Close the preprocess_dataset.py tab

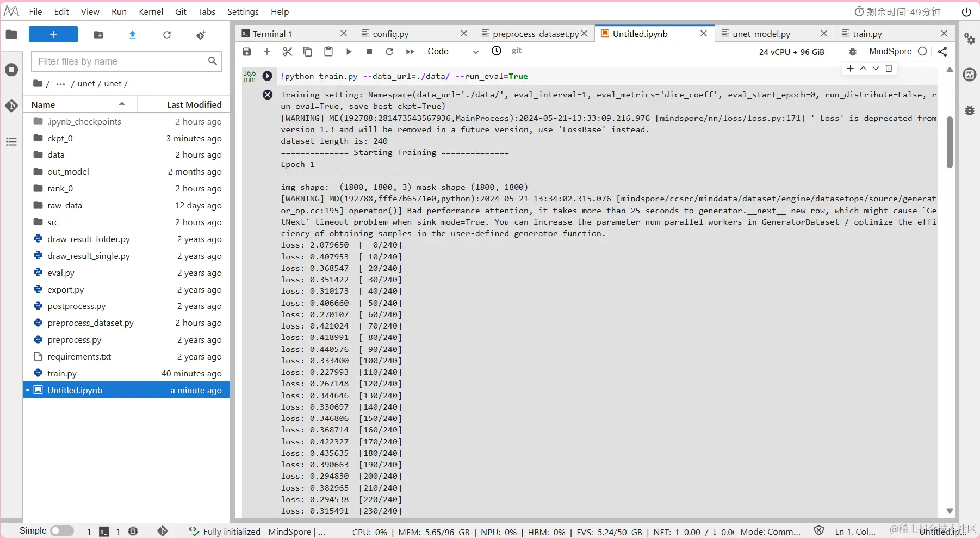(x=584, y=33)
